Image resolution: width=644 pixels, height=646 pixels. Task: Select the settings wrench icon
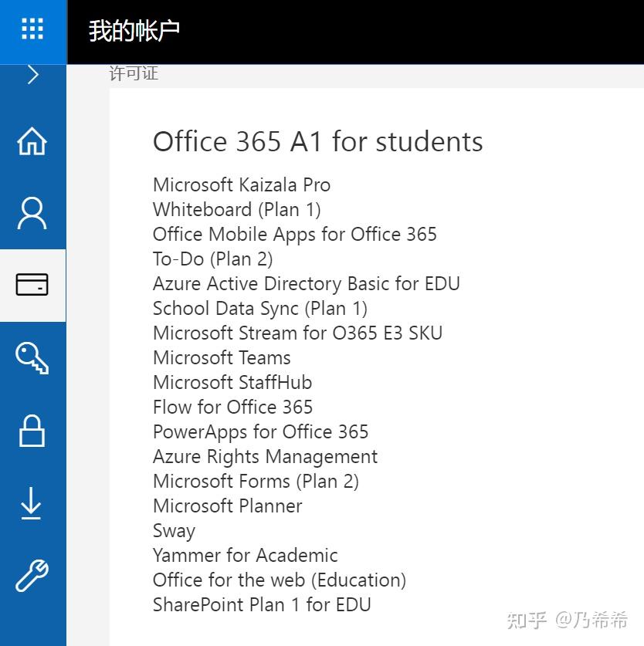click(x=32, y=577)
